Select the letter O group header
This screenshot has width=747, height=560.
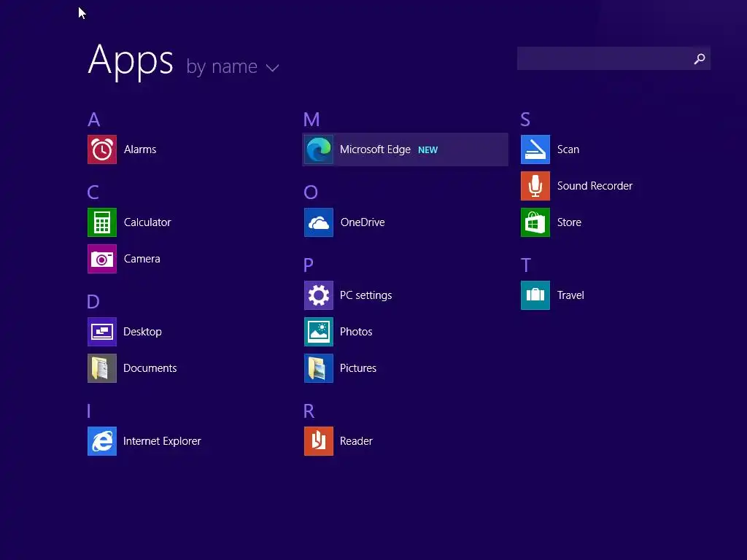pos(311,192)
